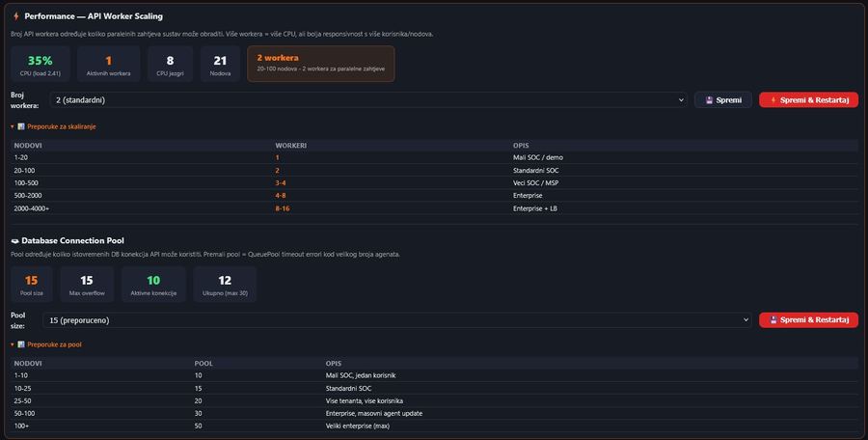Screen dimensions: 868x440
Task: Open the Broj workera dropdown
Action: pyautogui.click(x=368, y=99)
